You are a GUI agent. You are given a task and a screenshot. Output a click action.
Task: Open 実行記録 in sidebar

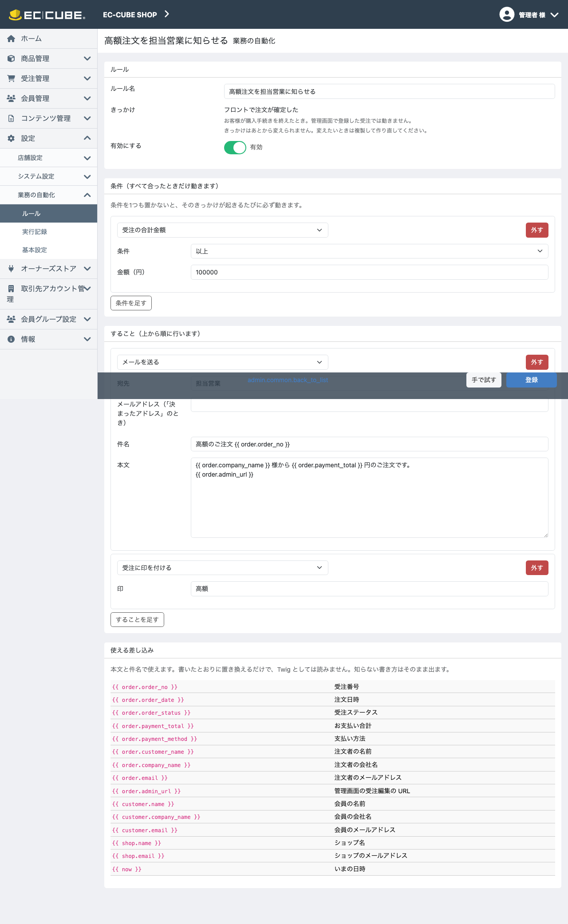pyautogui.click(x=49, y=232)
